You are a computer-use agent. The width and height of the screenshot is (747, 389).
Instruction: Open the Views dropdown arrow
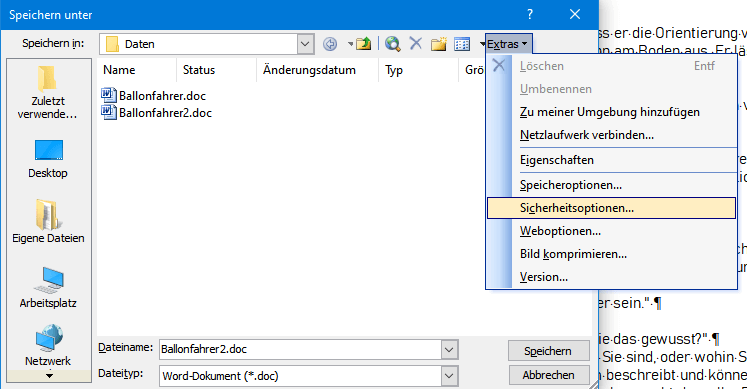click(x=482, y=44)
